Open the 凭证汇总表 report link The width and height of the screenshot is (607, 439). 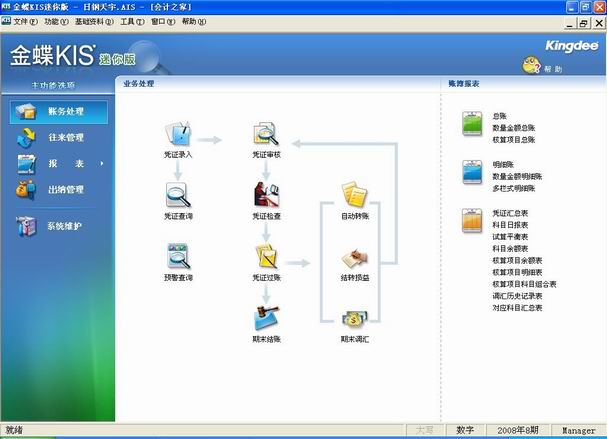(510, 213)
